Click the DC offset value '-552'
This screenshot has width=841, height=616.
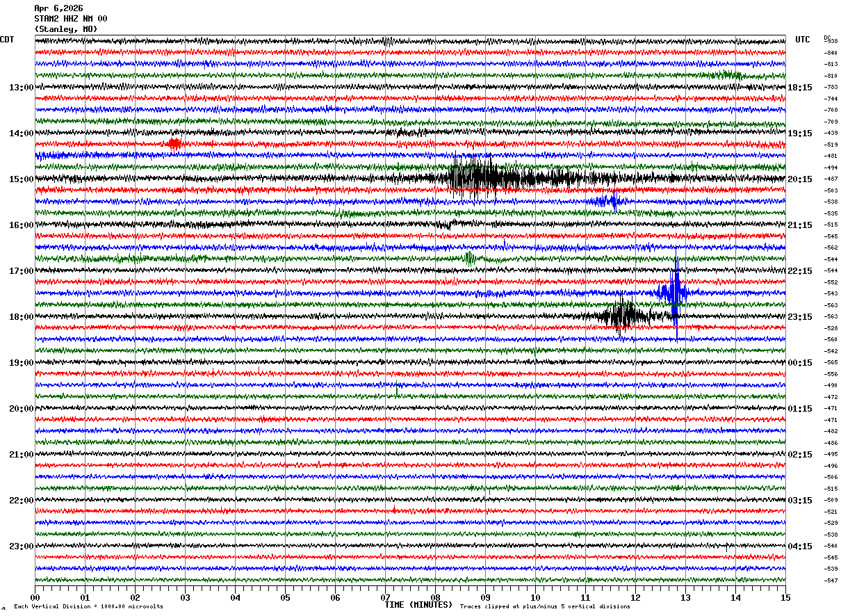click(x=831, y=282)
